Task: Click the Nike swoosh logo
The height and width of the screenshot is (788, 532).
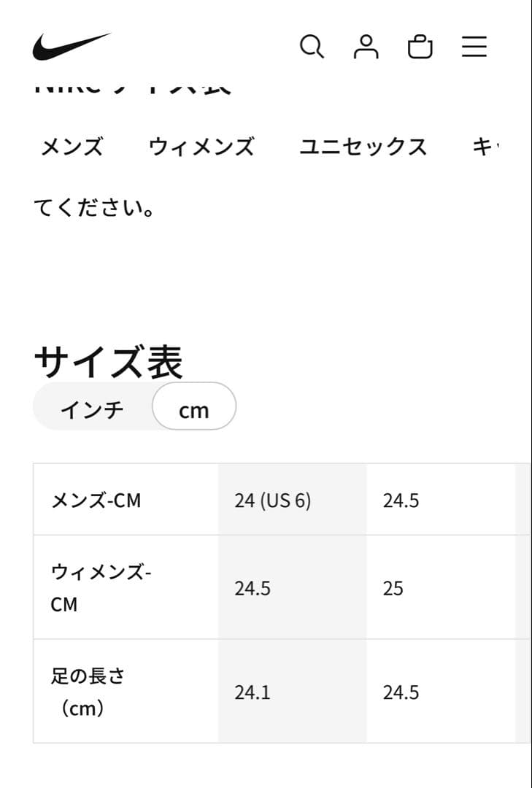Action: coord(71,47)
